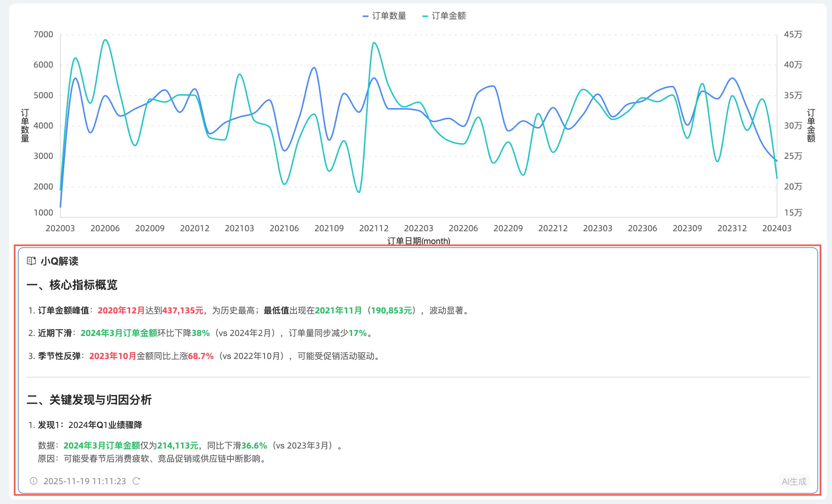Viewport: 832px width, 504px height.
Task: Click the 小Q解读 book icon
Action: pyautogui.click(x=31, y=261)
